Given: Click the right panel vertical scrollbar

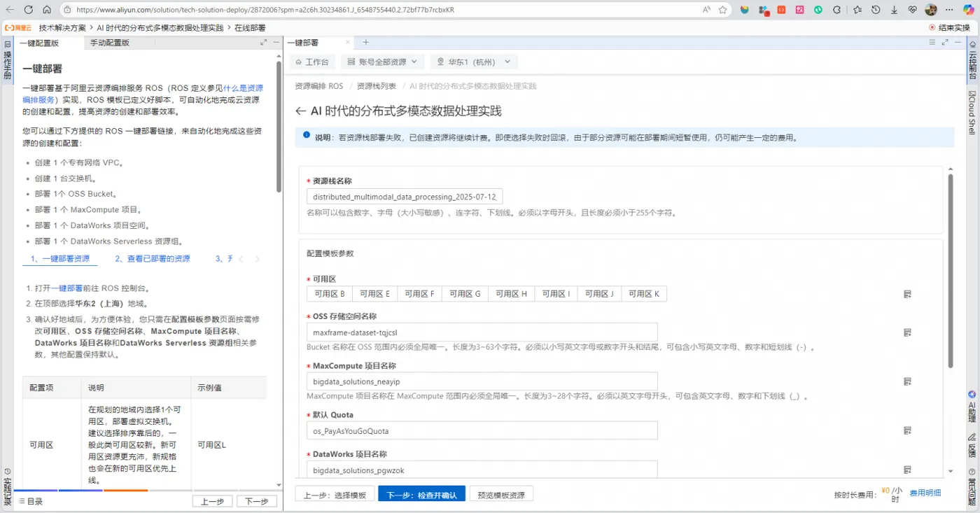Looking at the screenshot, I should click(x=950, y=272).
